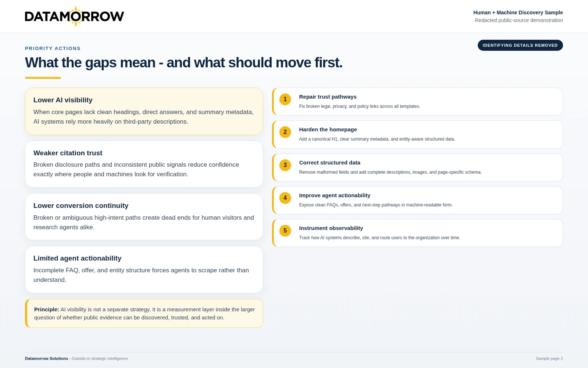Image resolution: width=588 pixels, height=368 pixels.
Task: Click the number 4 badge
Action: coord(285,198)
